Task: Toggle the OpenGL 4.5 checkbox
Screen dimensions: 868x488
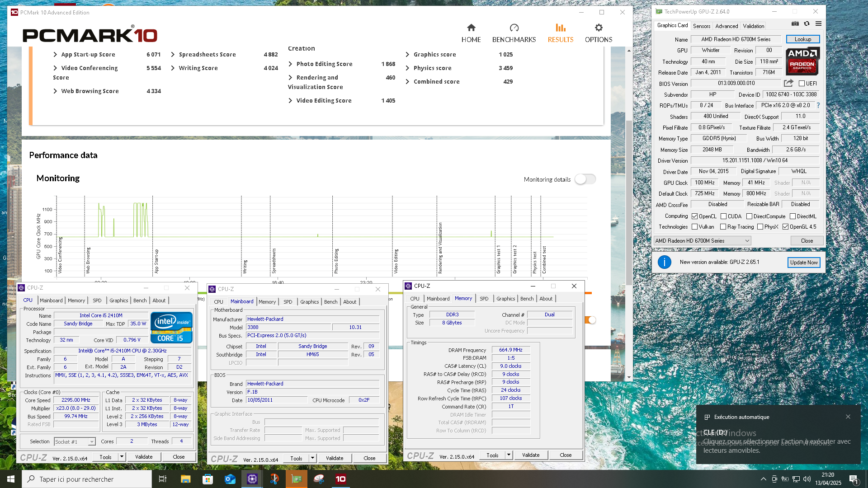Action: [x=785, y=227]
